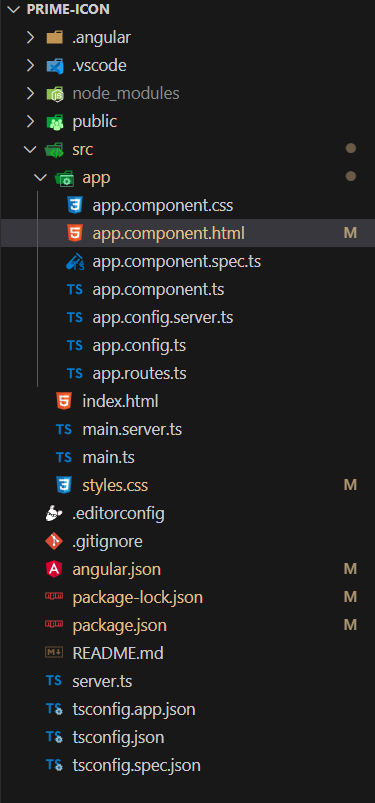
Task: Expand the public folder chevron
Action: [x=30, y=121]
